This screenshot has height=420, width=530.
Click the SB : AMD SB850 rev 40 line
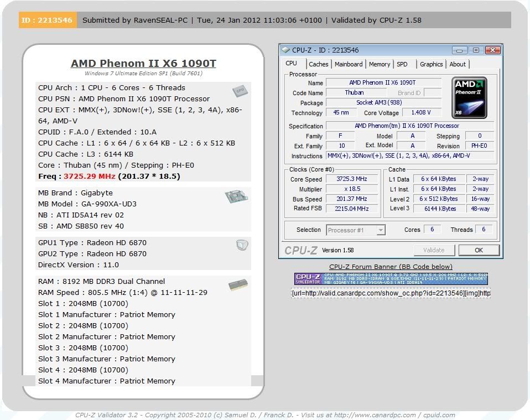pos(81,226)
